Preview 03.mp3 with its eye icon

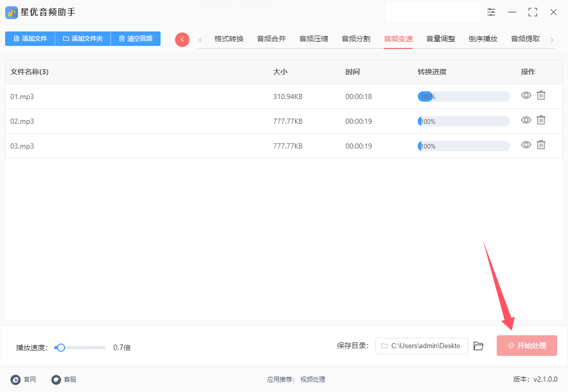[x=526, y=145]
